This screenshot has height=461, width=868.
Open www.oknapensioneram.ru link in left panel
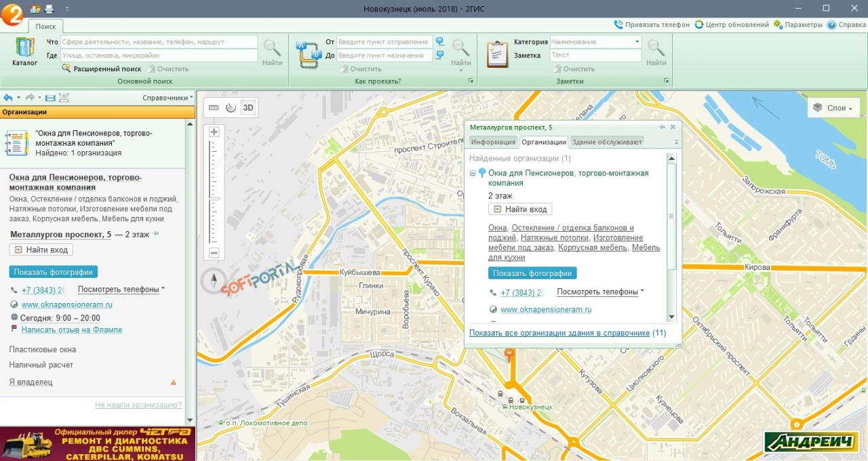click(x=66, y=305)
